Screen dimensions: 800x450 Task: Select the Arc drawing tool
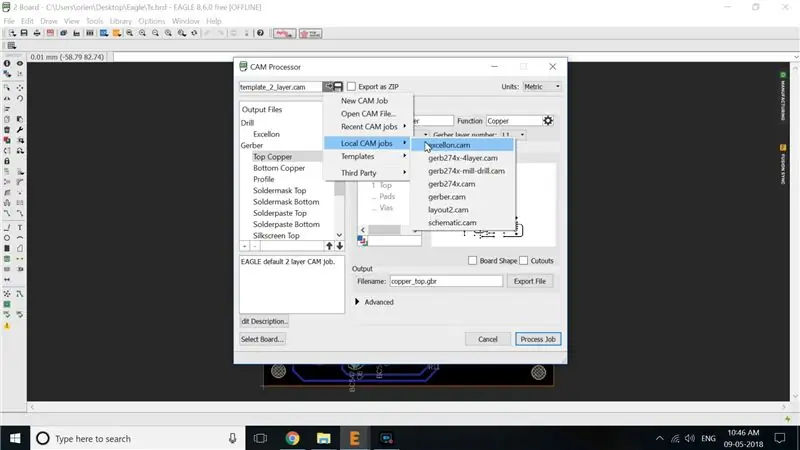click(x=20, y=238)
